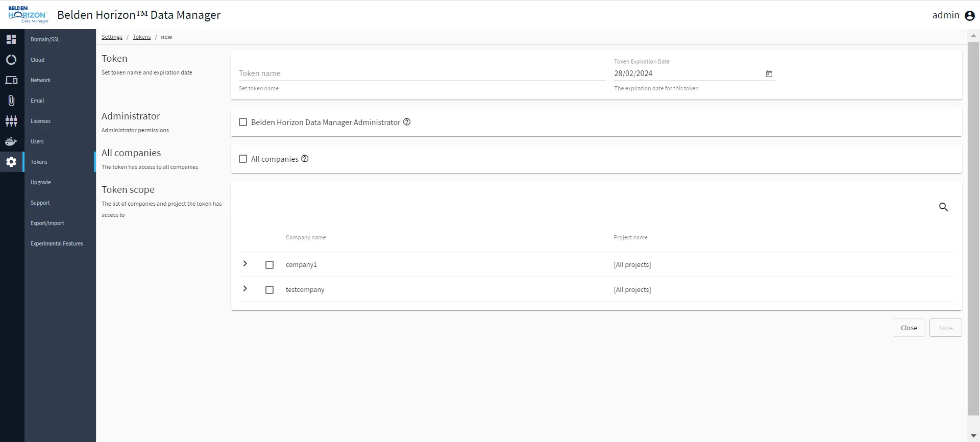Expand the testcompany row

point(245,288)
